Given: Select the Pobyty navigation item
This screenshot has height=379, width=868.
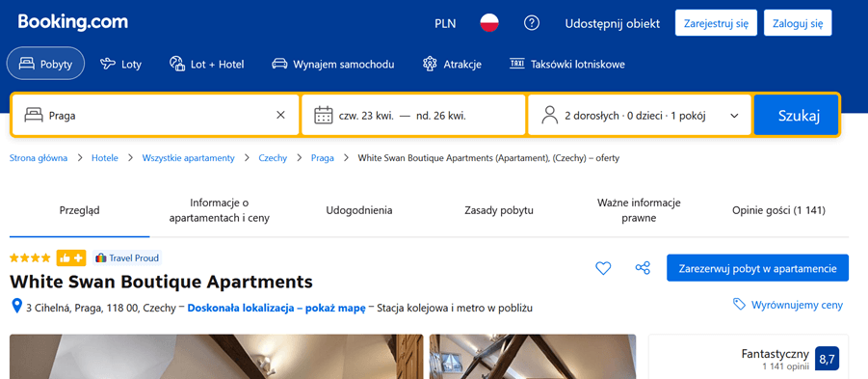Looking at the screenshot, I should tap(45, 64).
